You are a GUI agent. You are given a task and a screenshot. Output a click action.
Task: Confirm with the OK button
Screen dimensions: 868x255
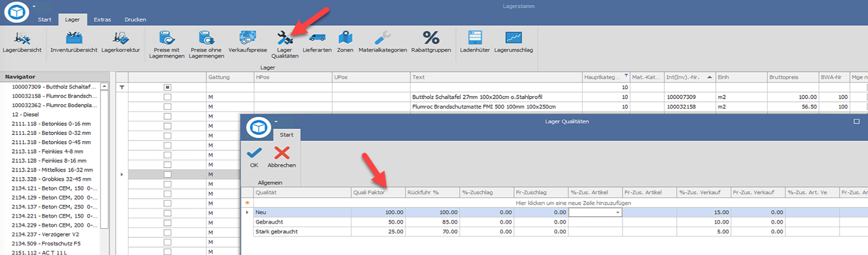(254, 157)
